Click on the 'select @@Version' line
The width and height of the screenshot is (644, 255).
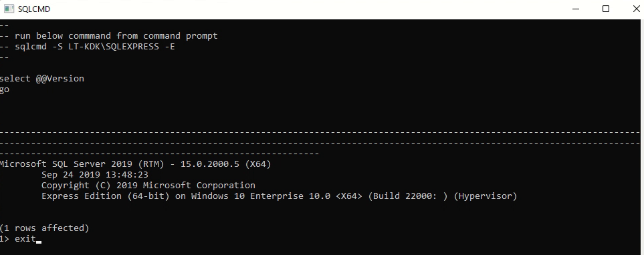[x=42, y=78]
